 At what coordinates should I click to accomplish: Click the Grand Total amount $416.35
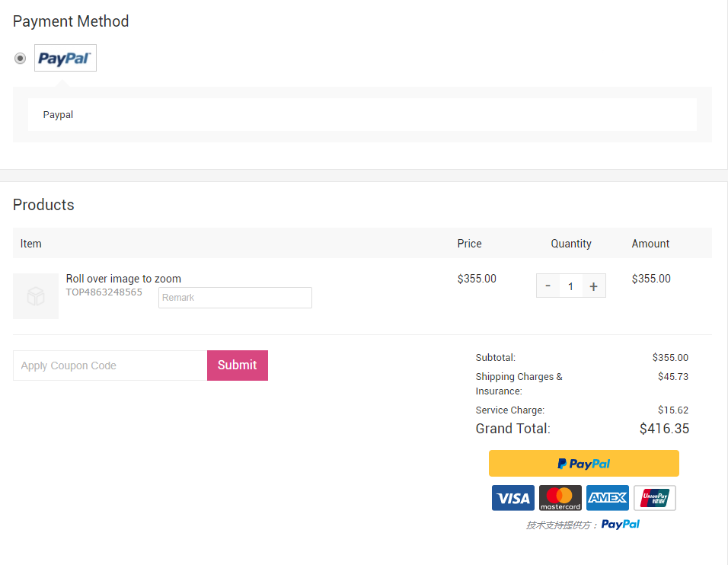click(x=664, y=429)
